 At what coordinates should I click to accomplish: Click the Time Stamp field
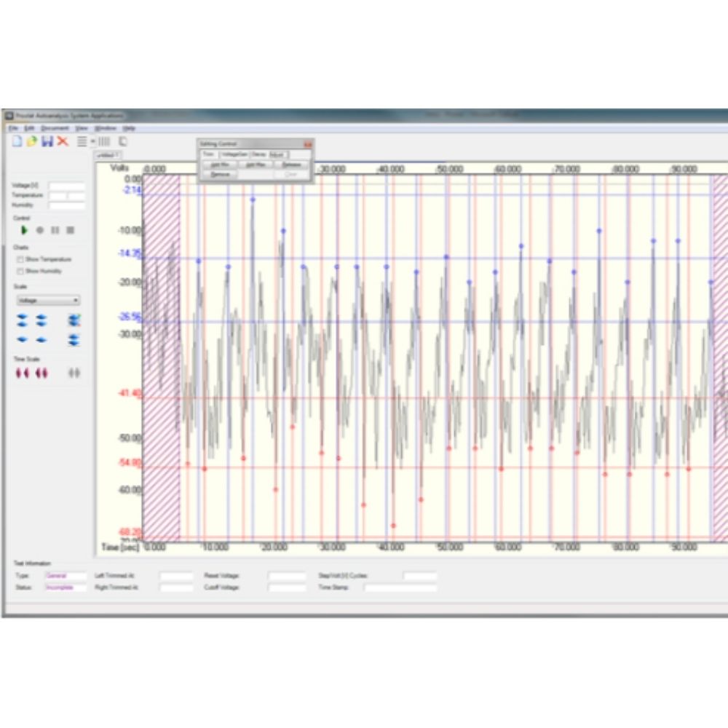(400, 587)
